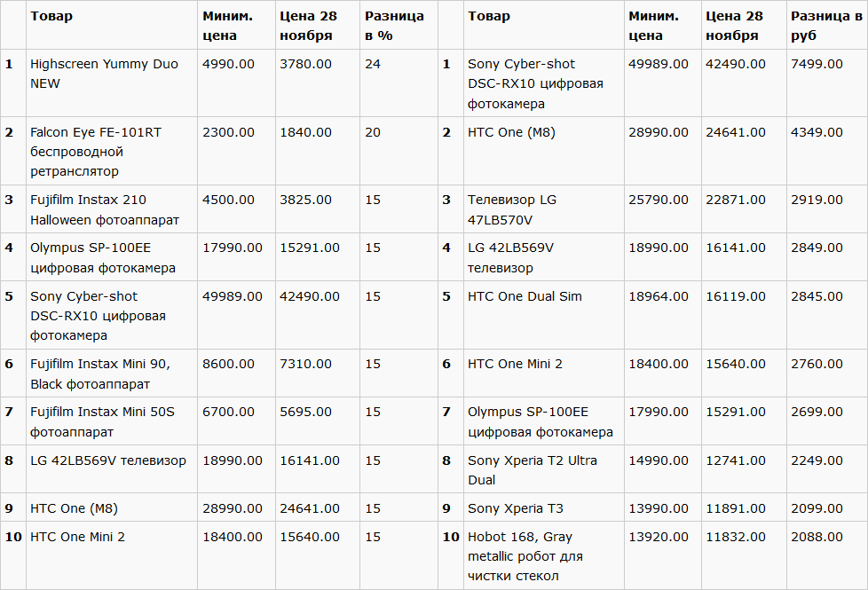This screenshot has height=590, width=868.
Task: Click the 8600.00 minimum price cell
Action: click(228, 364)
